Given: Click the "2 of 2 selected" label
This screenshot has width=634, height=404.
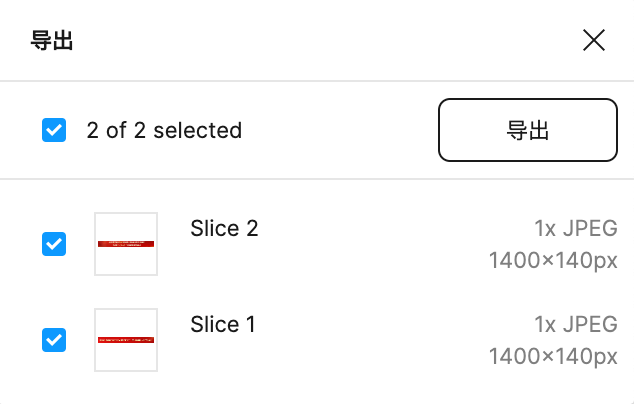Looking at the screenshot, I should (164, 130).
